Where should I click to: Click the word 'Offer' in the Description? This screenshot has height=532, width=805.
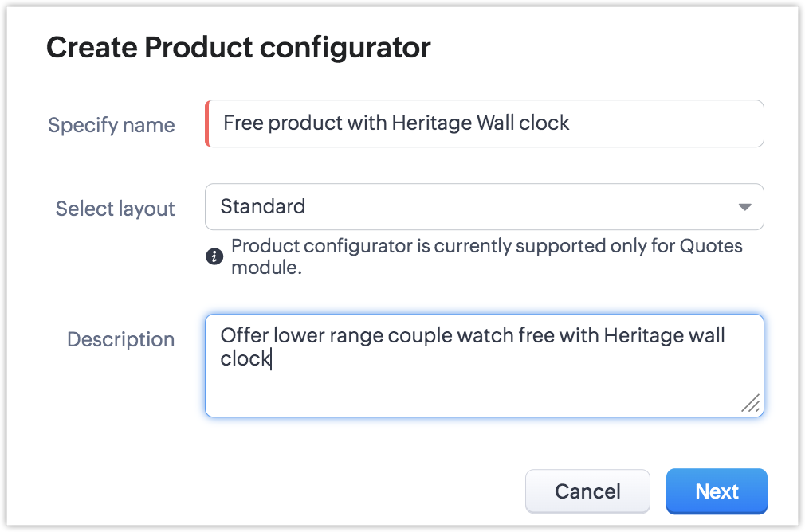tap(244, 335)
